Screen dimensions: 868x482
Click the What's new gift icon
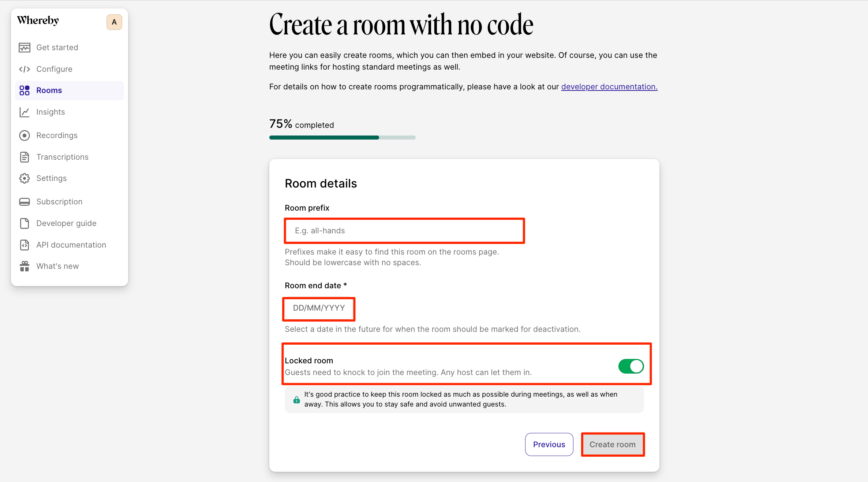pyautogui.click(x=25, y=266)
